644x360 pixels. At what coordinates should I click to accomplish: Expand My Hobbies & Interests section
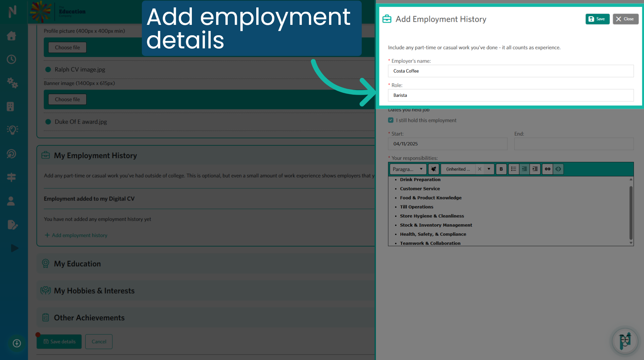coord(205,290)
